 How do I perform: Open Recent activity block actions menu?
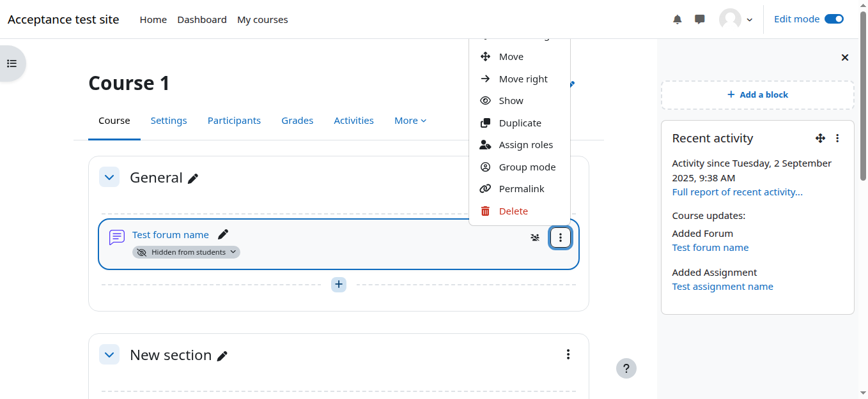click(x=837, y=138)
